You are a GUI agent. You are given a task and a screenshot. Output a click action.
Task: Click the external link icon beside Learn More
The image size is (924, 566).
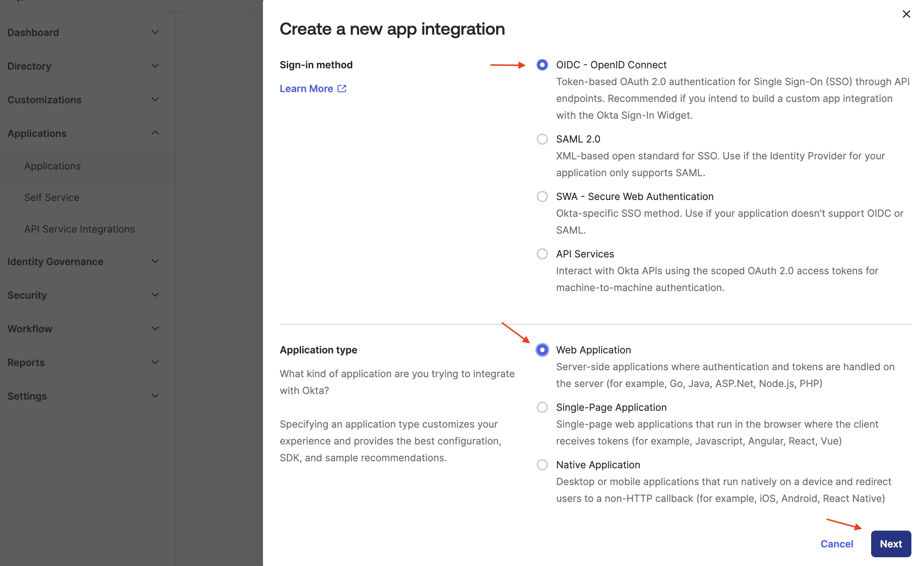coord(342,89)
